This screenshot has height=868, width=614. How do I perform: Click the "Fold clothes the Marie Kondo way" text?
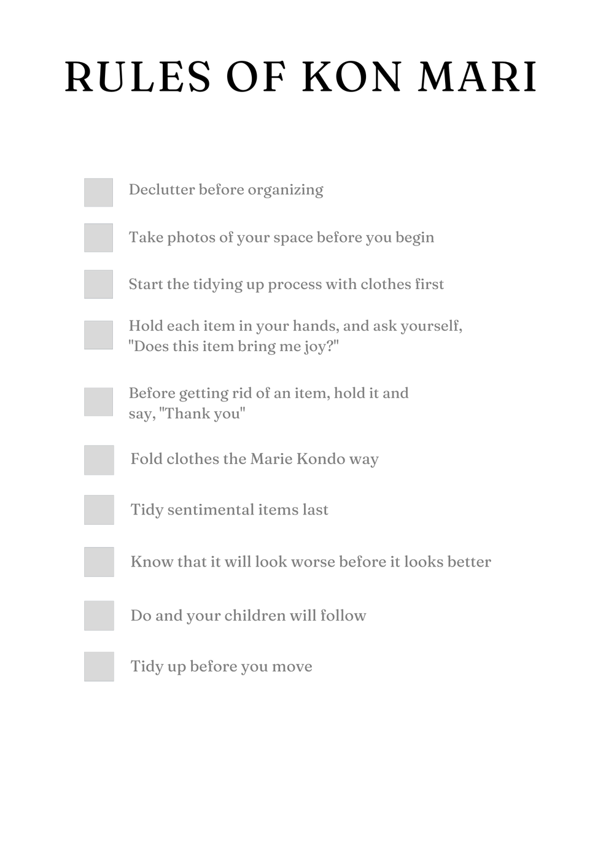pyautogui.click(x=254, y=459)
